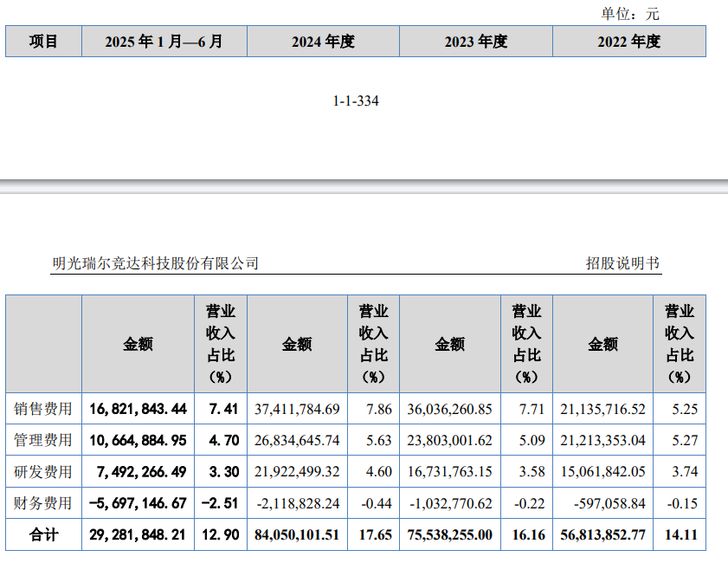The image size is (728, 563).
Task: Click the amount 16,821,843.44
Action: 137,408
